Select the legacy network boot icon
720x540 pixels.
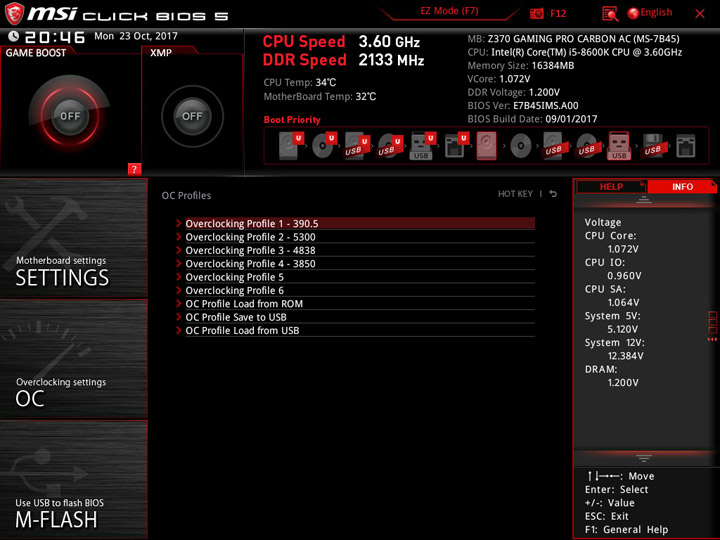point(686,146)
